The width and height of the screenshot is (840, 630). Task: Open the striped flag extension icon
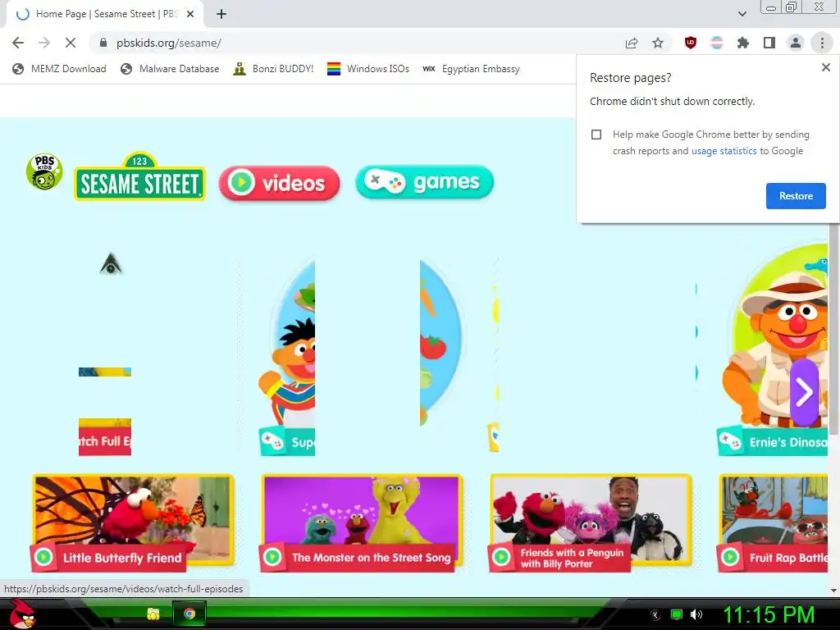pos(716,43)
